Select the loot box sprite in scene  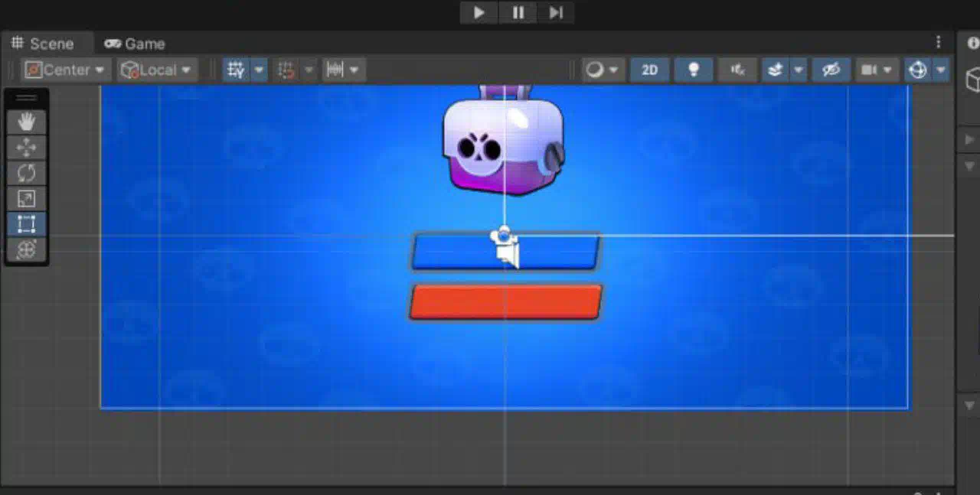(504, 139)
